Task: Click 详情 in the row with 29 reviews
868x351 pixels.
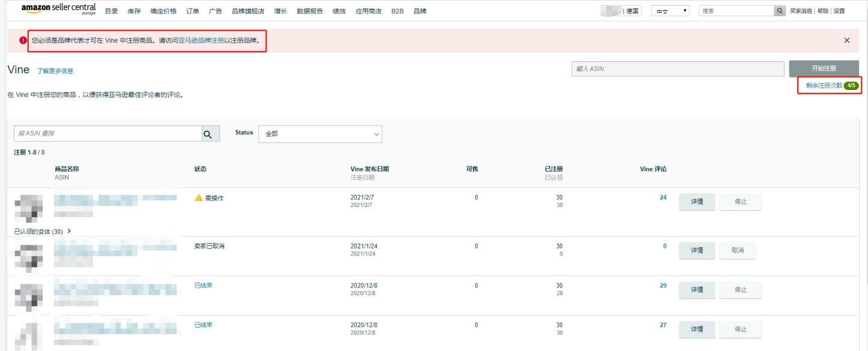Action: coord(697,290)
